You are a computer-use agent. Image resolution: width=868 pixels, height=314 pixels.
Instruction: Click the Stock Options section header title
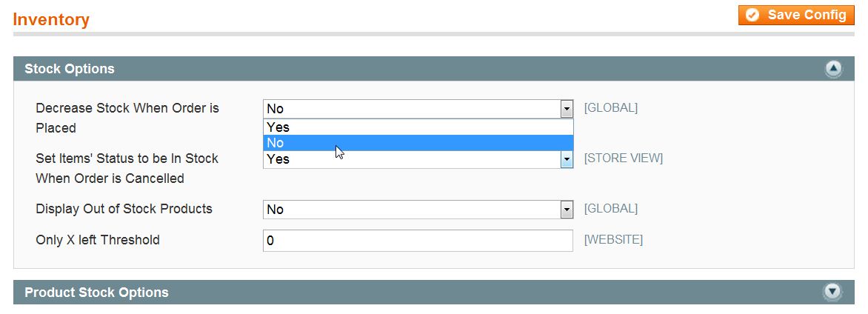(x=70, y=69)
